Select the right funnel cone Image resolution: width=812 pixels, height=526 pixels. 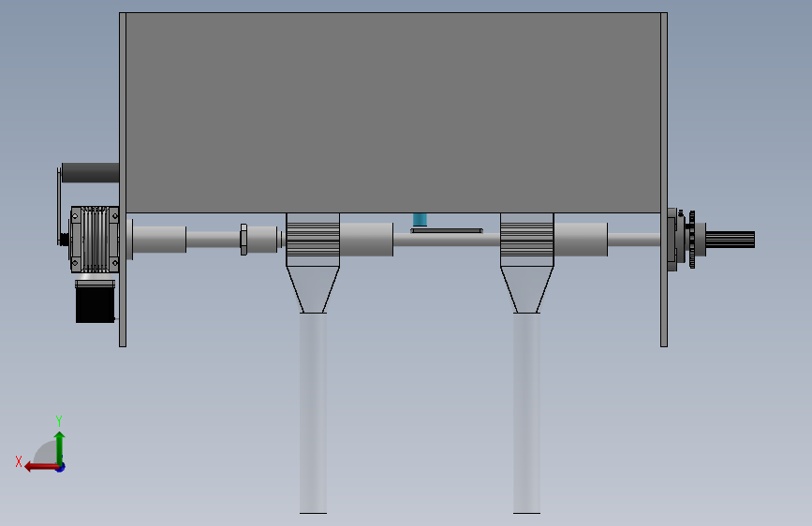point(526,289)
